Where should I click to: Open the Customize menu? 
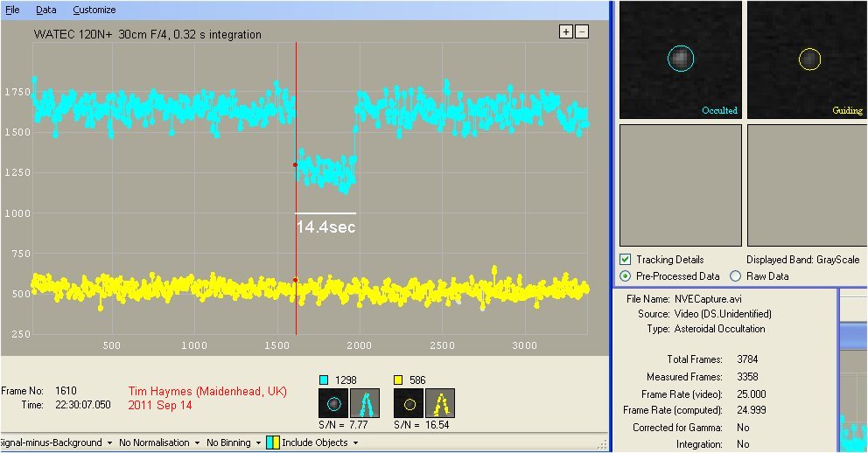coord(94,10)
